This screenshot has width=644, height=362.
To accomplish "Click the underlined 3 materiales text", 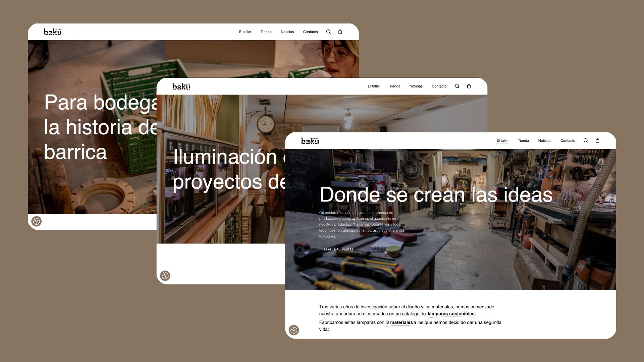I will 399,323.
